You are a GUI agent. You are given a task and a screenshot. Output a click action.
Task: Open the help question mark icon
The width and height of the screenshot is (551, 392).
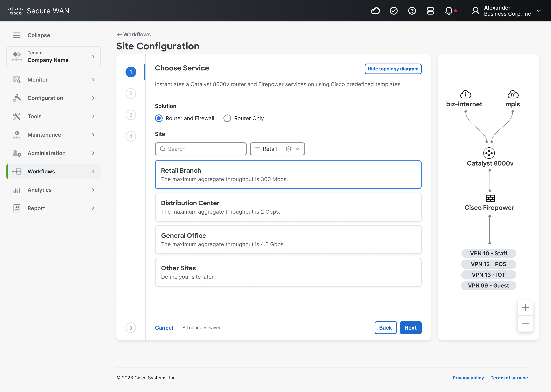click(412, 11)
